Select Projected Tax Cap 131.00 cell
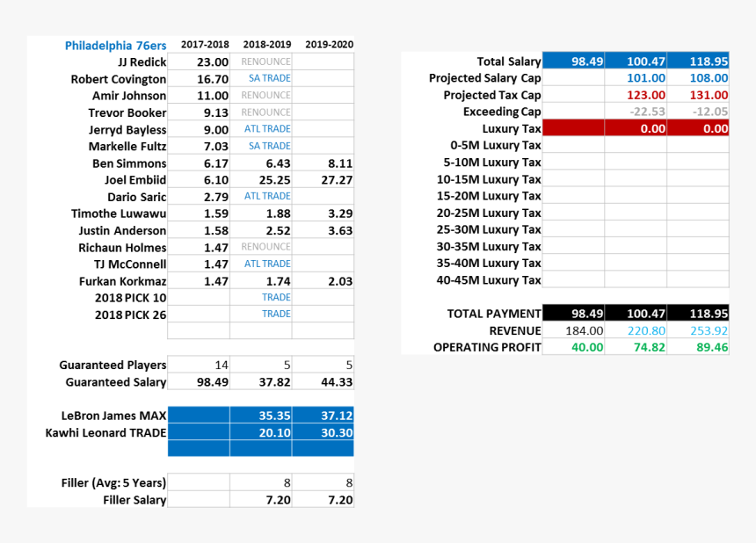Image resolution: width=756 pixels, height=543 pixels. (698, 95)
